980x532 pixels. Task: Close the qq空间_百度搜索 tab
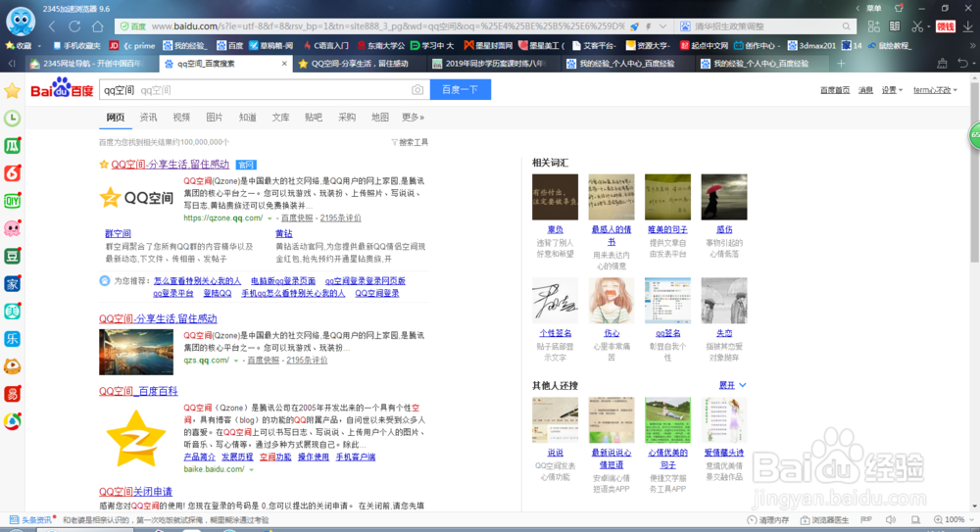point(284,63)
